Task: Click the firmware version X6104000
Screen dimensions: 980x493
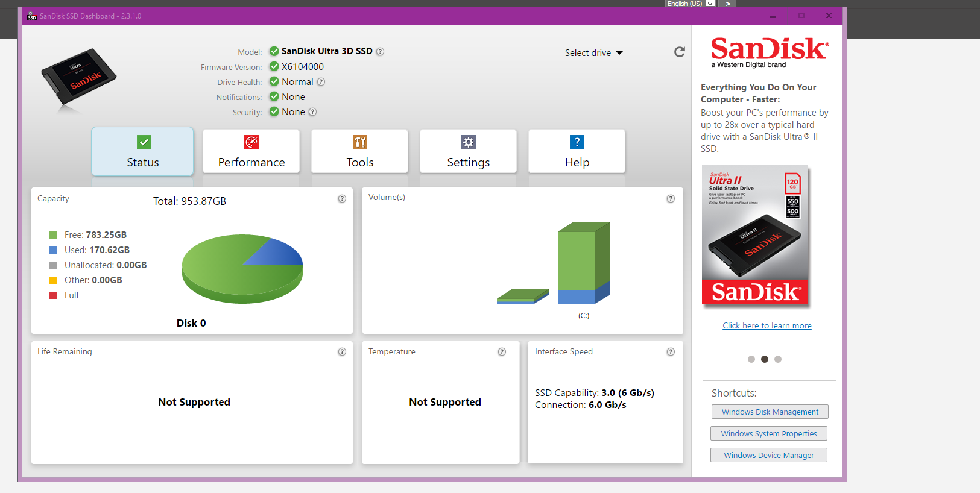Action: click(303, 67)
